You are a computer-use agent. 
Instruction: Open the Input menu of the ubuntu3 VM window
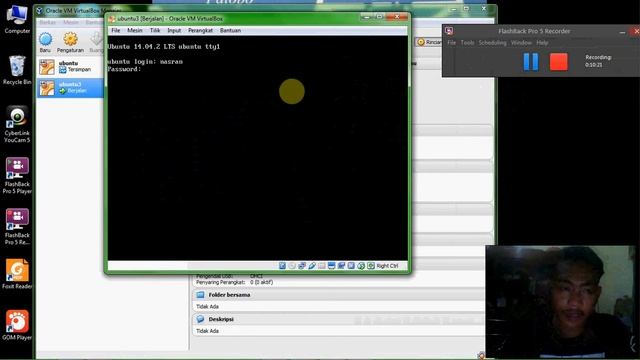174,30
